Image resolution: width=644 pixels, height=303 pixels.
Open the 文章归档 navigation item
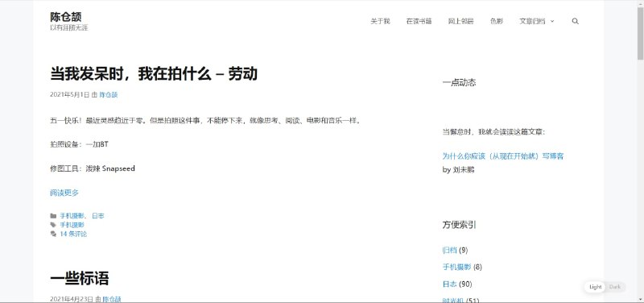click(x=532, y=22)
